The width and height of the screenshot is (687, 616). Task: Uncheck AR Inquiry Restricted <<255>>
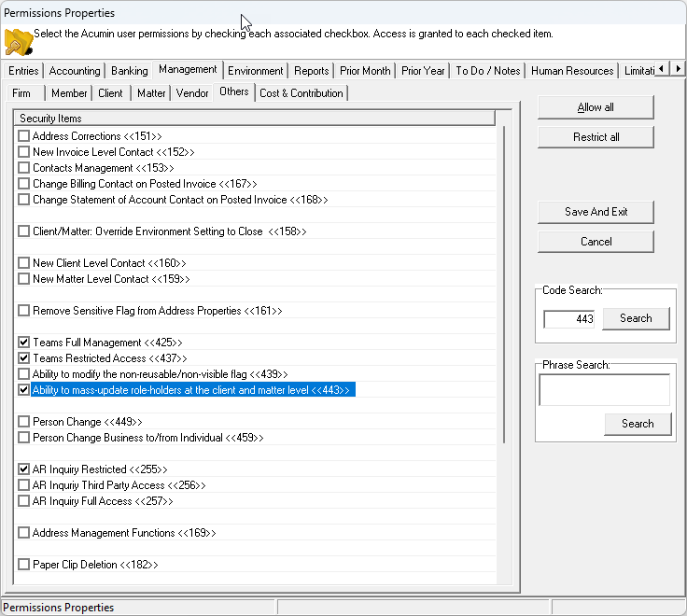pyautogui.click(x=23, y=469)
